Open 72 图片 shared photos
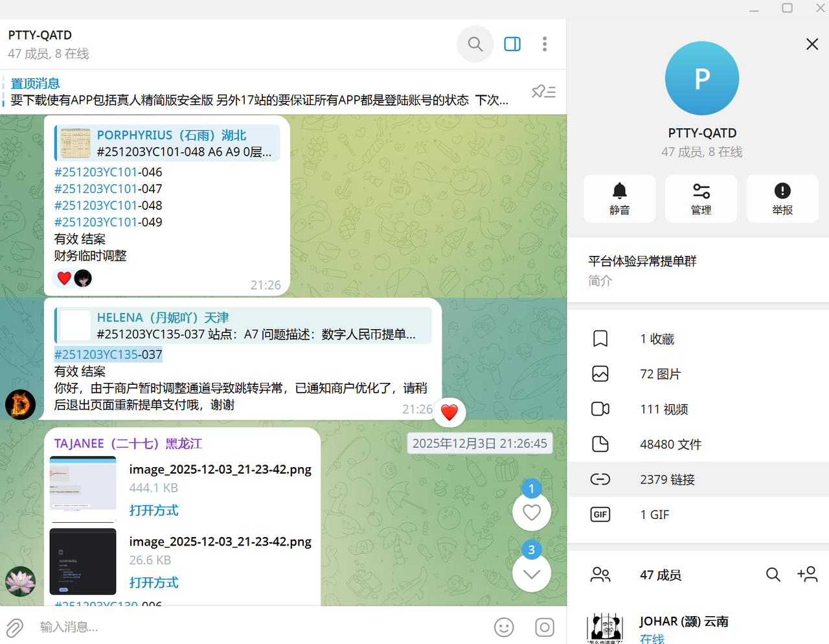 698,374
